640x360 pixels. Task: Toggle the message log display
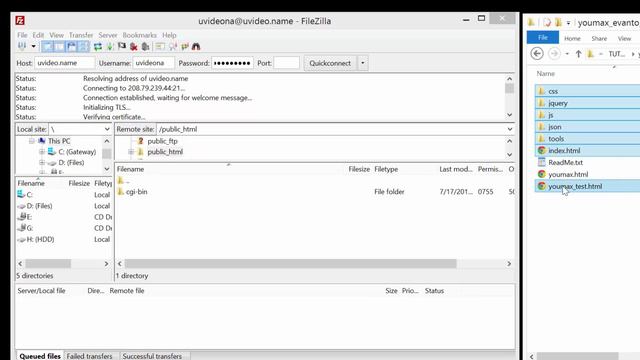point(47,47)
